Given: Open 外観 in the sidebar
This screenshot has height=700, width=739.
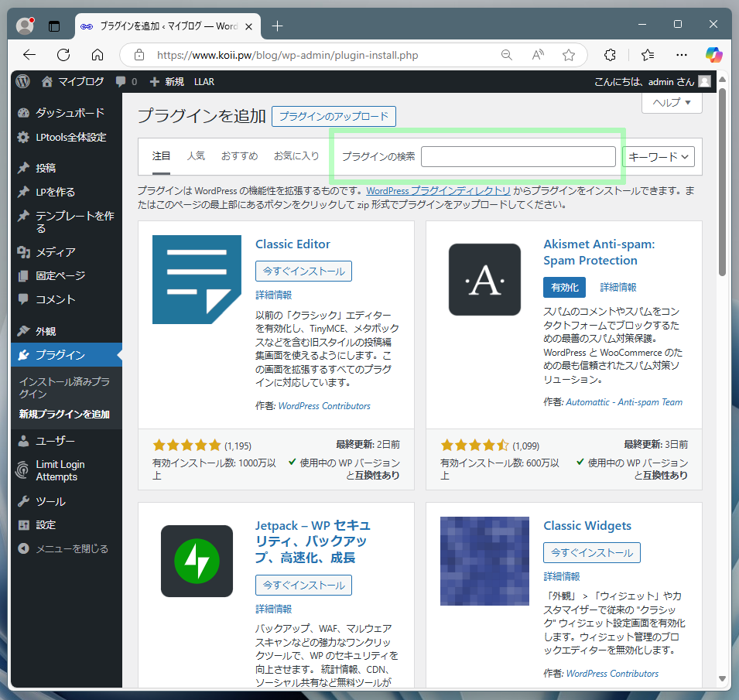Looking at the screenshot, I should (67, 331).
